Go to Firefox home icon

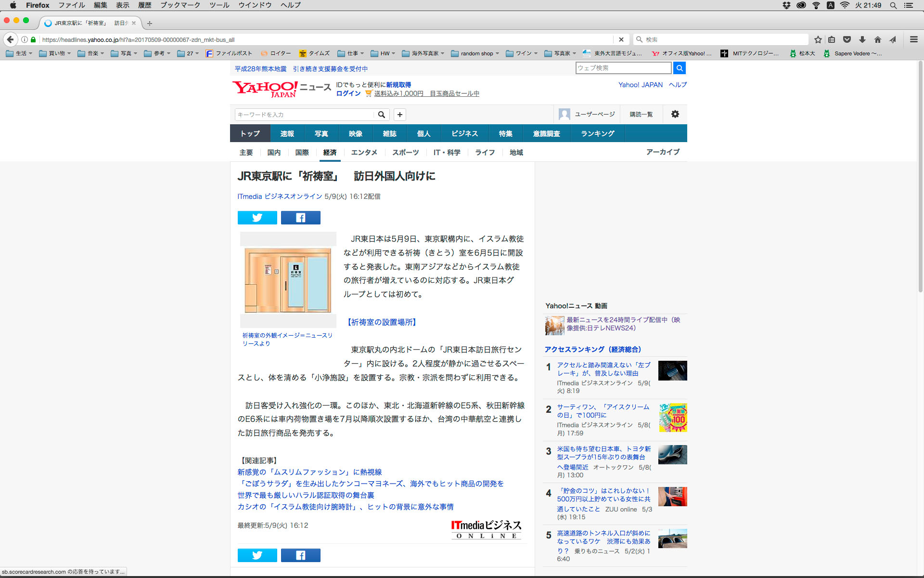coord(878,39)
